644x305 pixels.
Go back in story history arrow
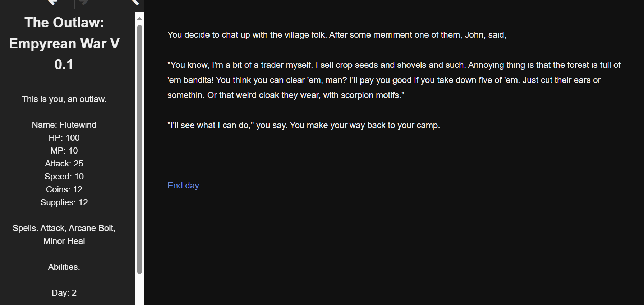pyautogui.click(x=52, y=3)
